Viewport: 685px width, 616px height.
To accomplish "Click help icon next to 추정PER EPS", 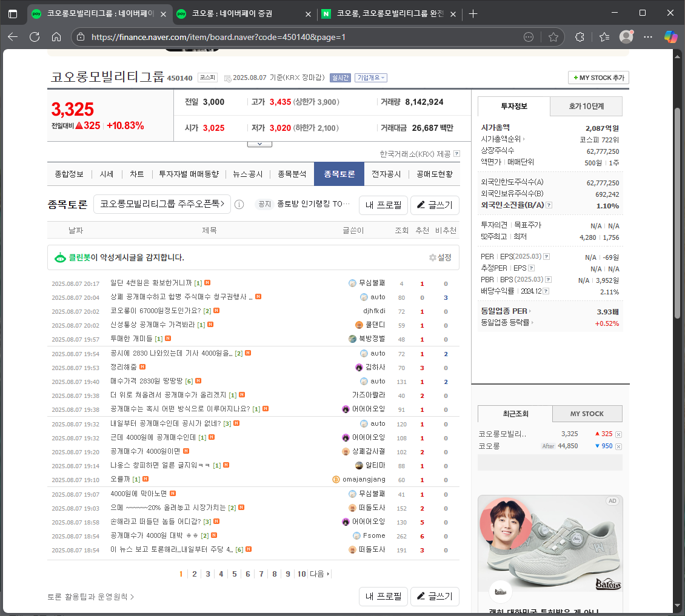I will (532, 268).
